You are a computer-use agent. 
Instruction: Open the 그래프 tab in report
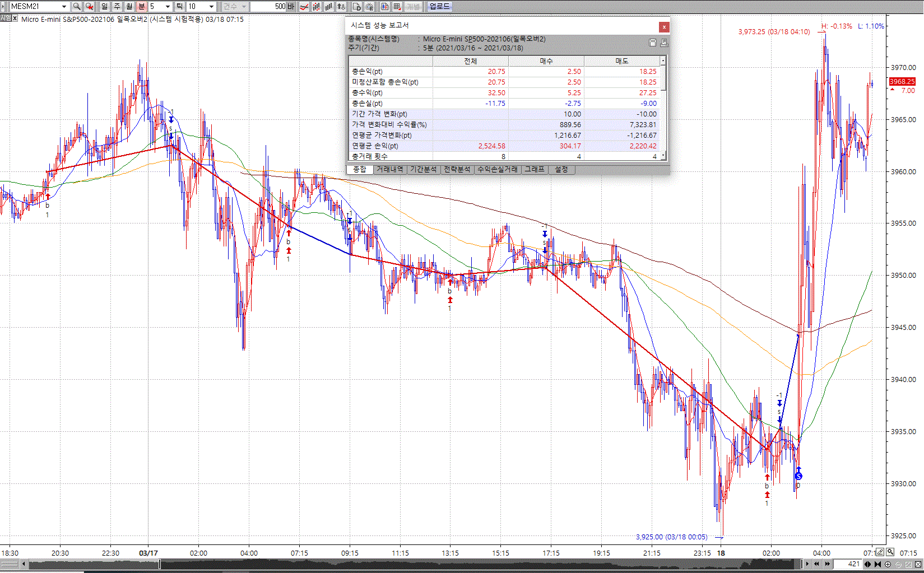click(x=534, y=169)
